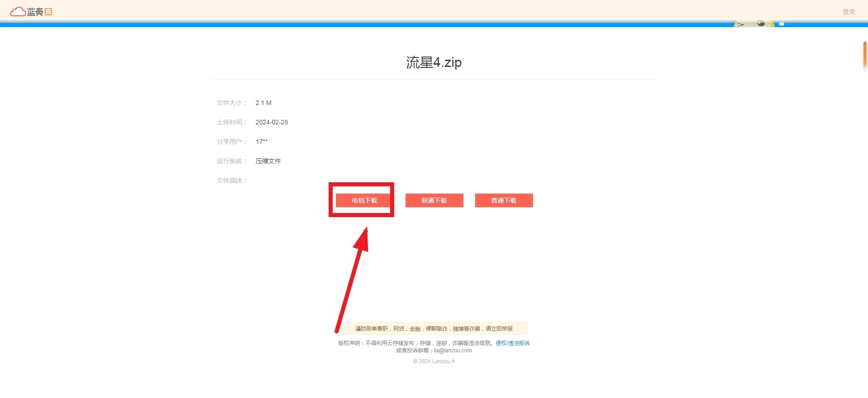Click the orange page scrollbar thumb
Image resolution: width=868 pixels, height=398 pixels.
click(x=865, y=54)
